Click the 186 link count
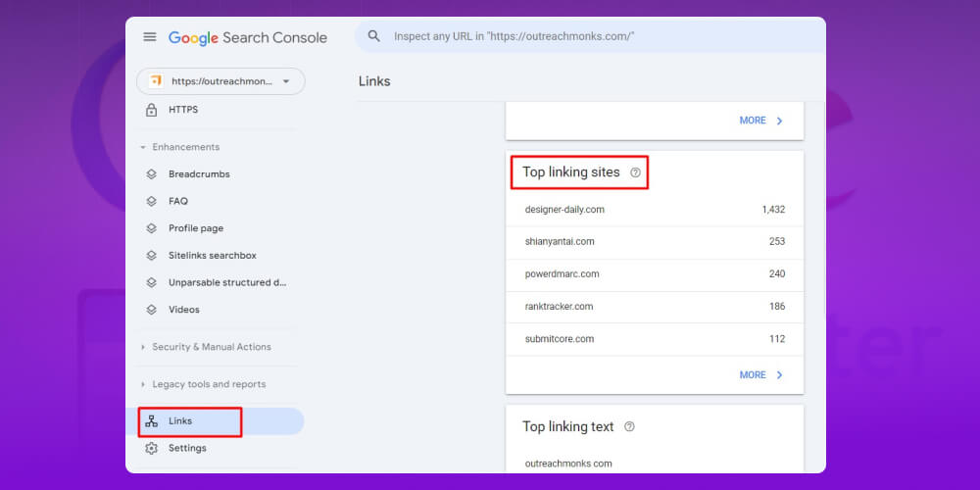The width and height of the screenshot is (980, 490). (777, 307)
